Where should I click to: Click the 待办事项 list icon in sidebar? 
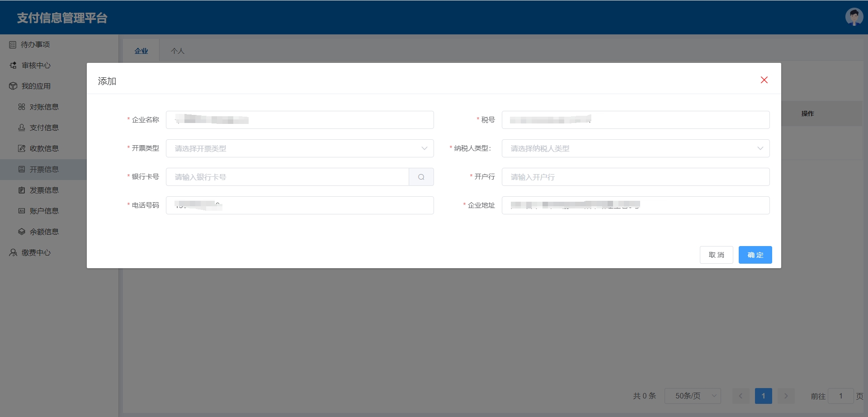pyautogui.click(x=13, y=45)
